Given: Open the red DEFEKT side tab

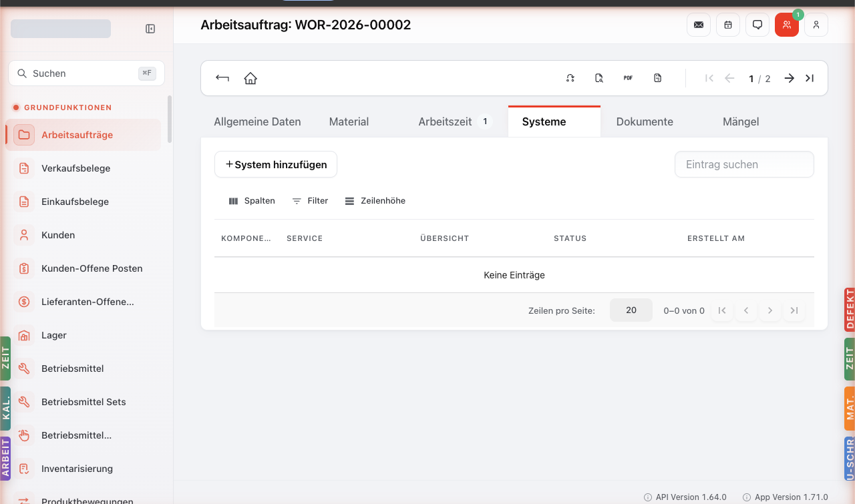Looking at the screenshot, I should coord(850,310).
